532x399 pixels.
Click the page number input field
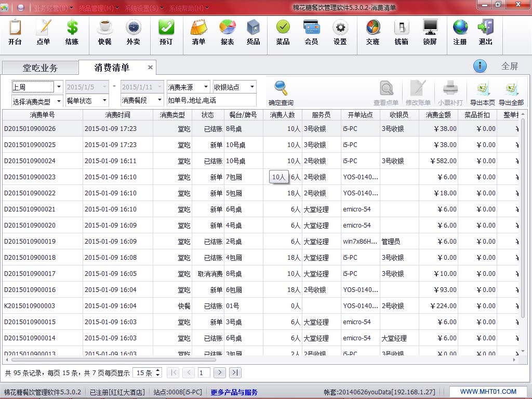204,373
